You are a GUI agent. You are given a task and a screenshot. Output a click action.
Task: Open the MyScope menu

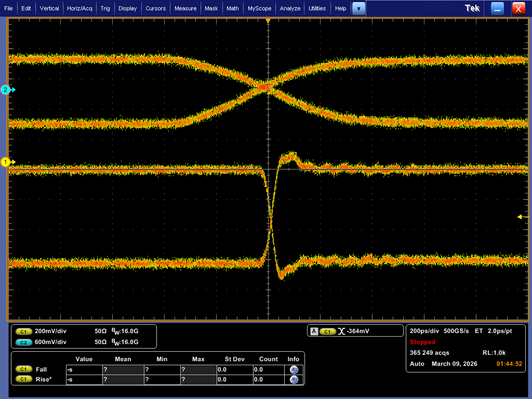point(259,8)
